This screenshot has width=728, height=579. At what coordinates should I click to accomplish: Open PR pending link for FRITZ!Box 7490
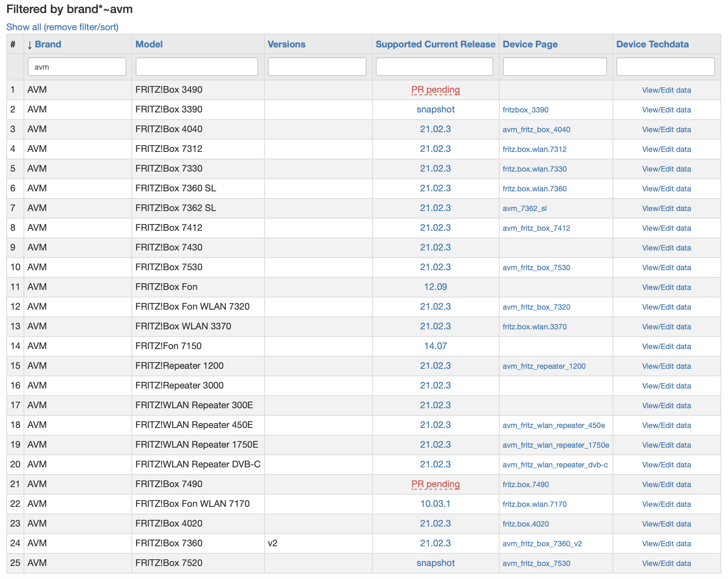click(x=435, y=484)
